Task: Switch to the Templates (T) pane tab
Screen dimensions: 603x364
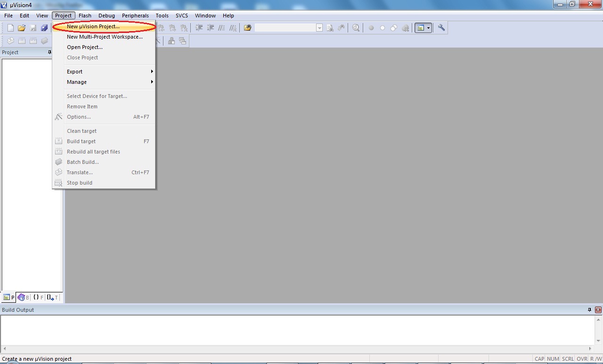Action: [x=53, y=297]
